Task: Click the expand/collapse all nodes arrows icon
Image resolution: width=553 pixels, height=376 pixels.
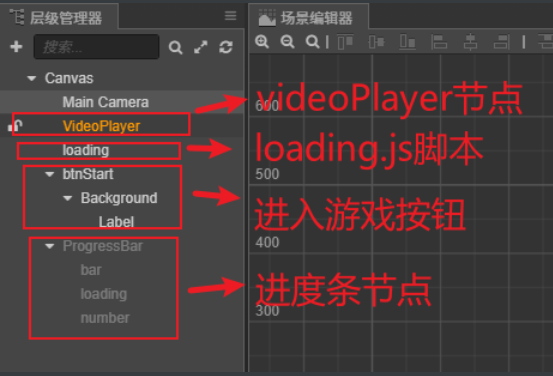Action: coord(201,47)
